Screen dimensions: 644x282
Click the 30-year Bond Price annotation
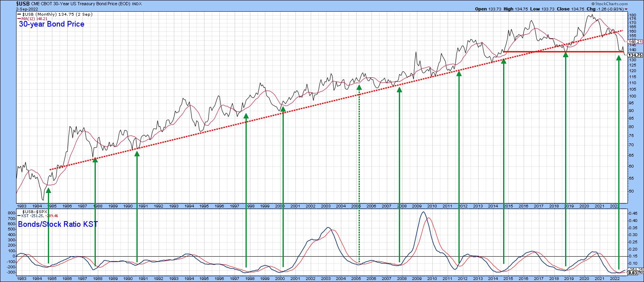(52, 24)
